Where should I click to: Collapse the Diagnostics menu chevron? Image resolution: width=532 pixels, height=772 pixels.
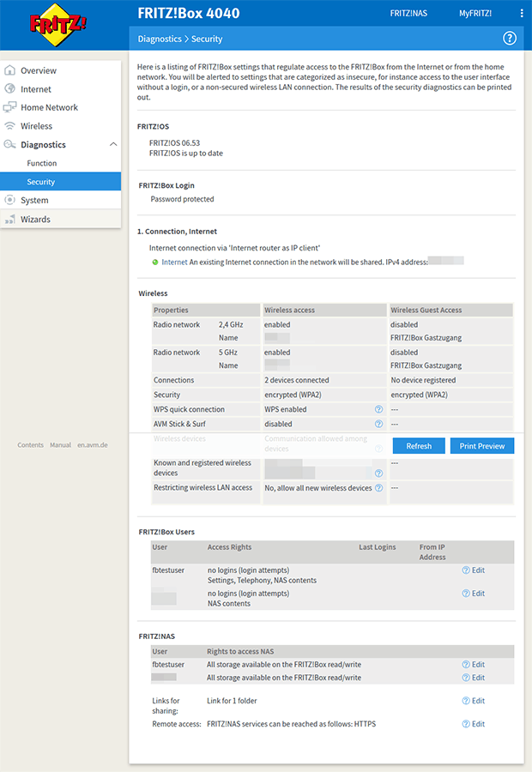click(113, 144)
